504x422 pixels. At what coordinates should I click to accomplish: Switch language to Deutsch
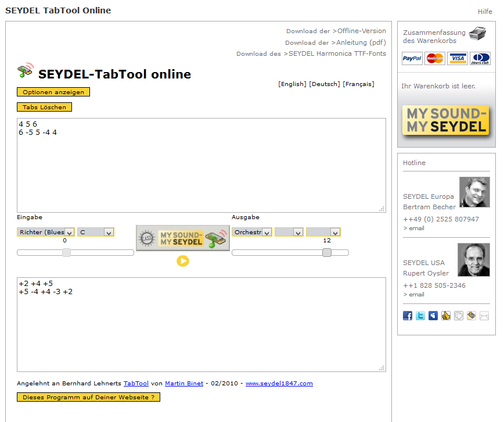(325, 84)
